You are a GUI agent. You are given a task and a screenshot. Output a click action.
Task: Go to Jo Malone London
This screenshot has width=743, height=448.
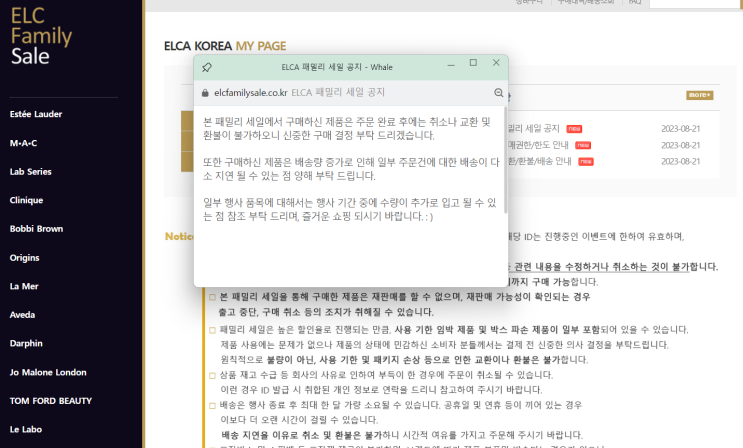[48, 372]
